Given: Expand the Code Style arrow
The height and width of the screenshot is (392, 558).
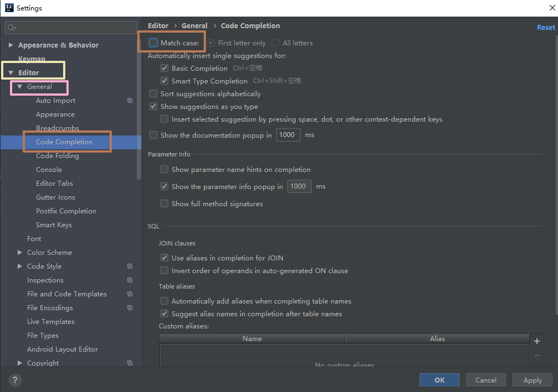Looking at the screenshot, I should tap(19, 266).
